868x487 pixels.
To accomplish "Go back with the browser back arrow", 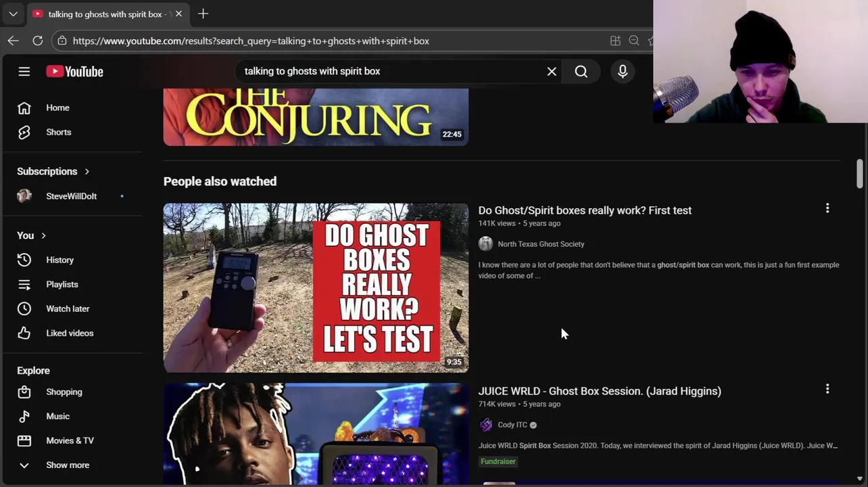I will (13, 41).
